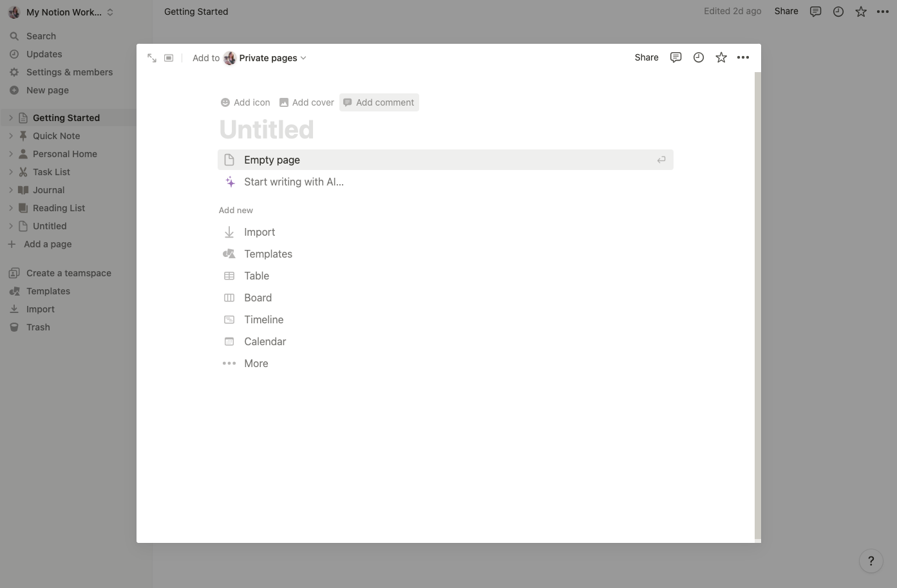Open the three-dot menu in modal header
This screenshot has width=897, height=588.
point(743,57)
